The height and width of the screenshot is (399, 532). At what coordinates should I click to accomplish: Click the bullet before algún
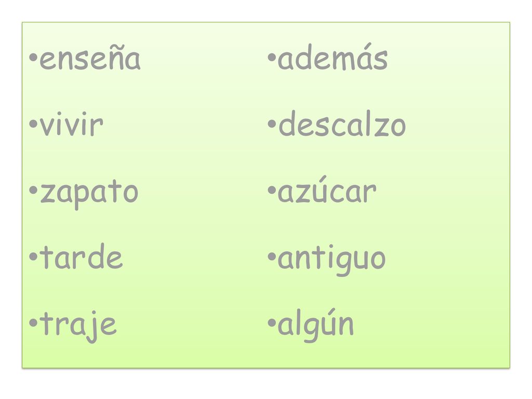pos(272,323)
